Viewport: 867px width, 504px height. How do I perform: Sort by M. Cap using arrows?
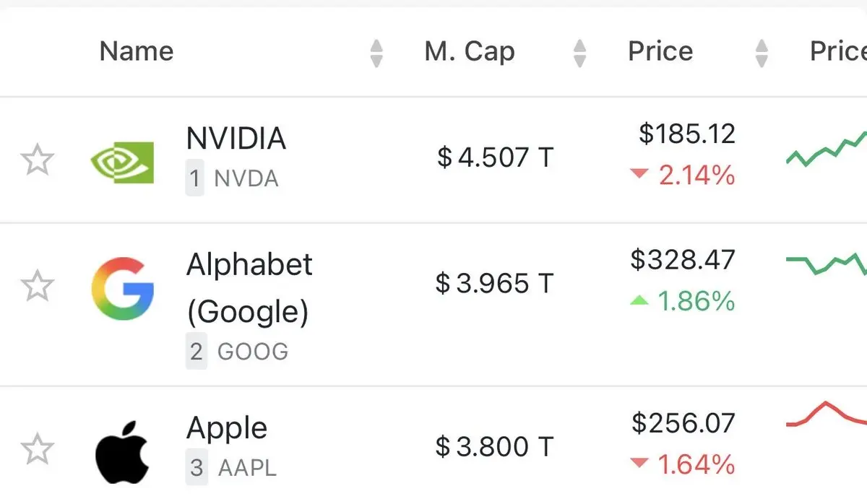tap(579, 53)
